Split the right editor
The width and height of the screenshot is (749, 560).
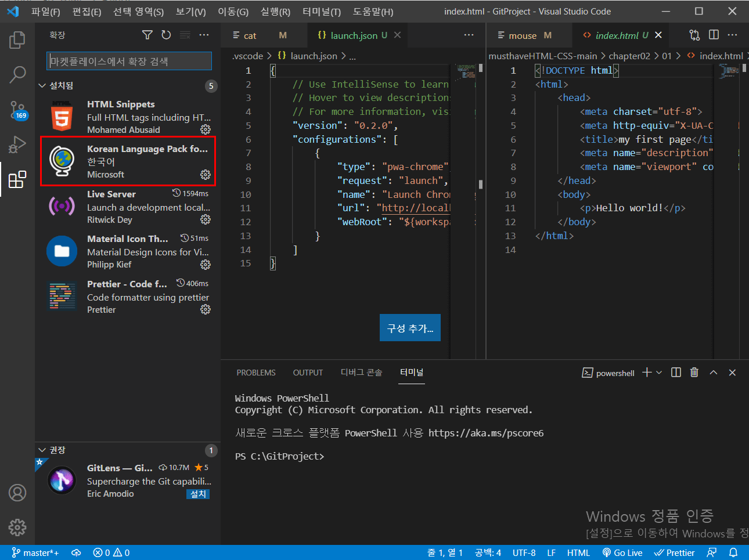coord(714,35)
